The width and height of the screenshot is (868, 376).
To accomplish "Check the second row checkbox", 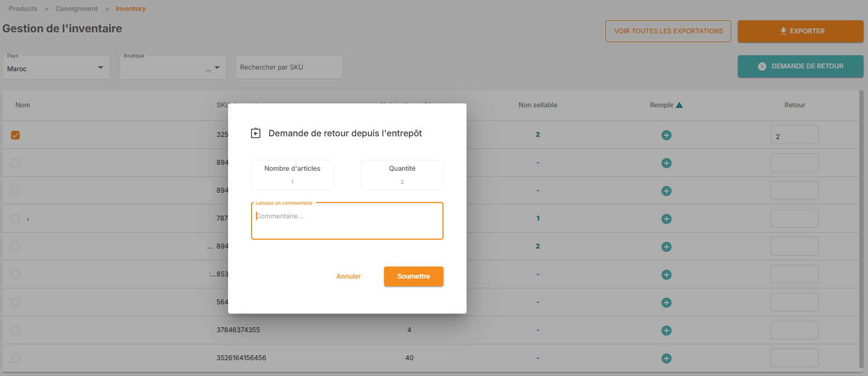I will pyautogui.click(x=15, y=163).
